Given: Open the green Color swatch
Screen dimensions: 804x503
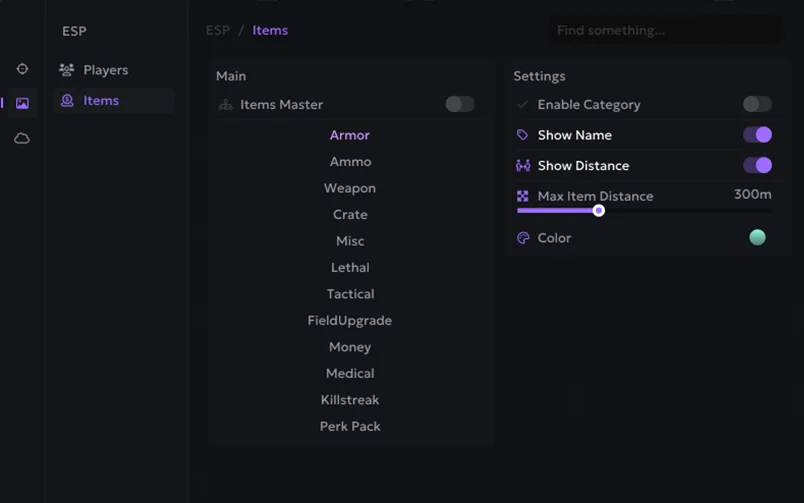Looking at the screenshot, I should 757,237.
